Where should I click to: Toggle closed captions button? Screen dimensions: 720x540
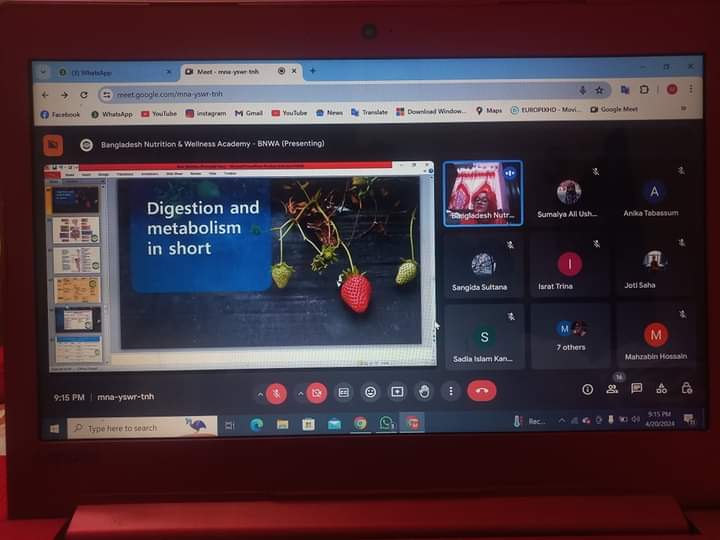click(x=344, y=392)
